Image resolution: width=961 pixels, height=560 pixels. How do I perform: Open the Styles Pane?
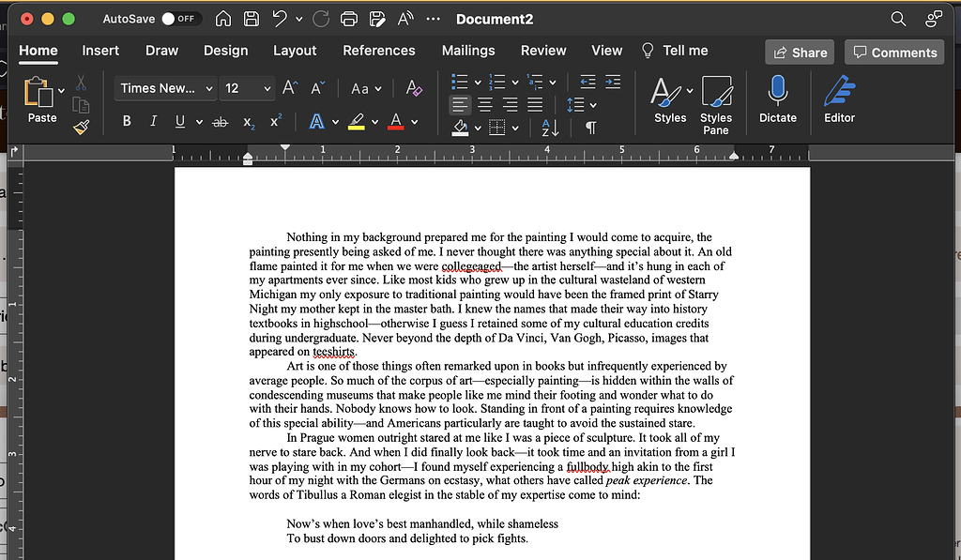[x=716, y=105]
